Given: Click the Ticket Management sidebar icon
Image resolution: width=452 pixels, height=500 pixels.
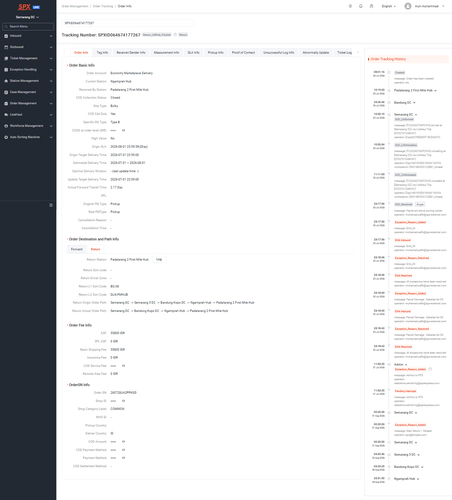Looking at the screenshot, I should 6,58.
